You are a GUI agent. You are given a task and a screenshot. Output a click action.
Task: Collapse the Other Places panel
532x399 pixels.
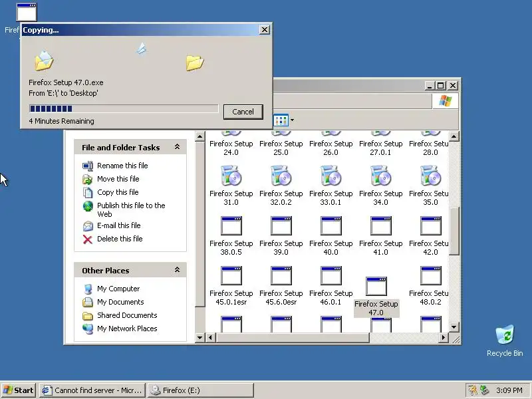(x=177, y=270)
